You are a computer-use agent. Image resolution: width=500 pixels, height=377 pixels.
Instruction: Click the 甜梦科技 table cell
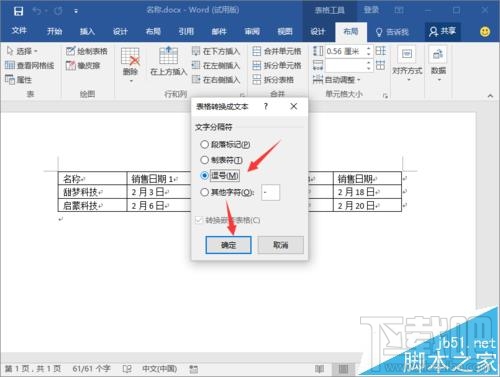(x=92, y=192)
